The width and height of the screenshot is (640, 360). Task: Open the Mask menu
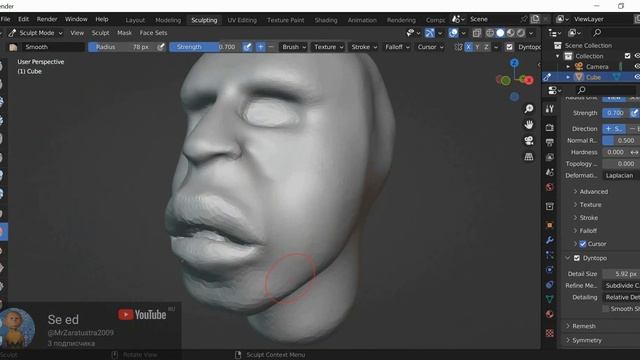(x=124, y=33)
